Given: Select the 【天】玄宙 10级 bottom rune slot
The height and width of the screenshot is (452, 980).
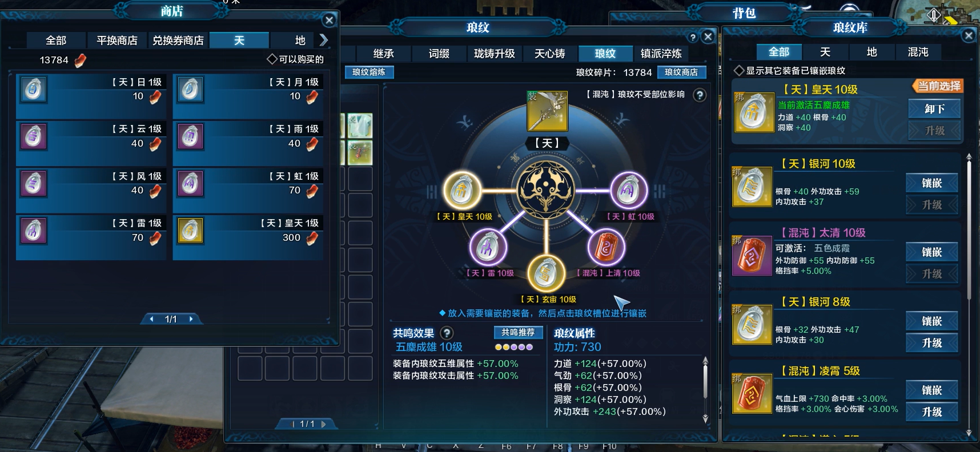Looking at the screenshot, I should 547,273.
